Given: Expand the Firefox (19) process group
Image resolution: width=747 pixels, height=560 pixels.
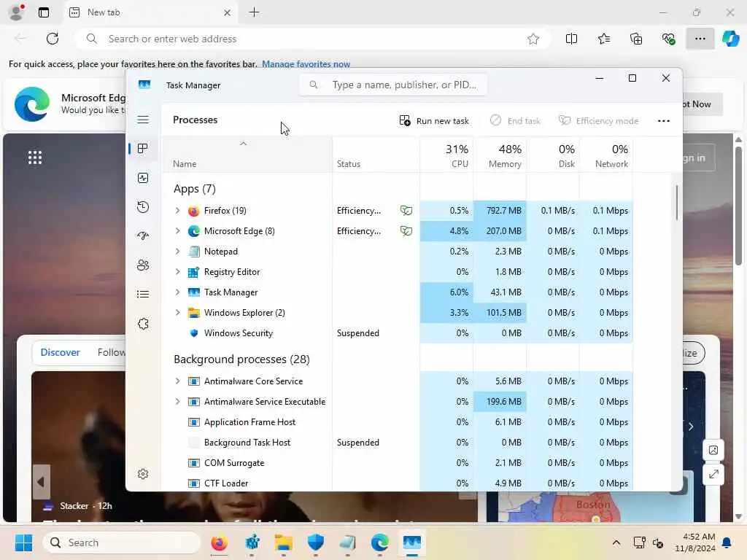Looking at the screenshot, I should [177, 211].
